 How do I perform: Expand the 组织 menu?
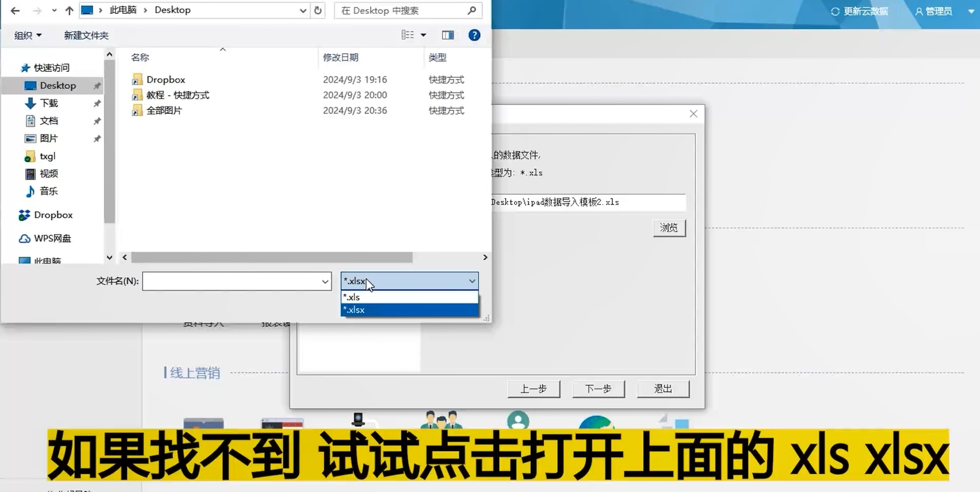coord(28,35)
